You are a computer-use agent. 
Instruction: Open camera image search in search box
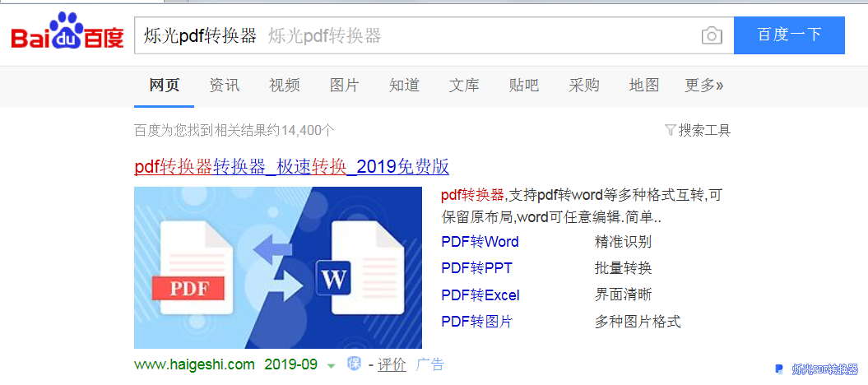[x=711, y=35]
